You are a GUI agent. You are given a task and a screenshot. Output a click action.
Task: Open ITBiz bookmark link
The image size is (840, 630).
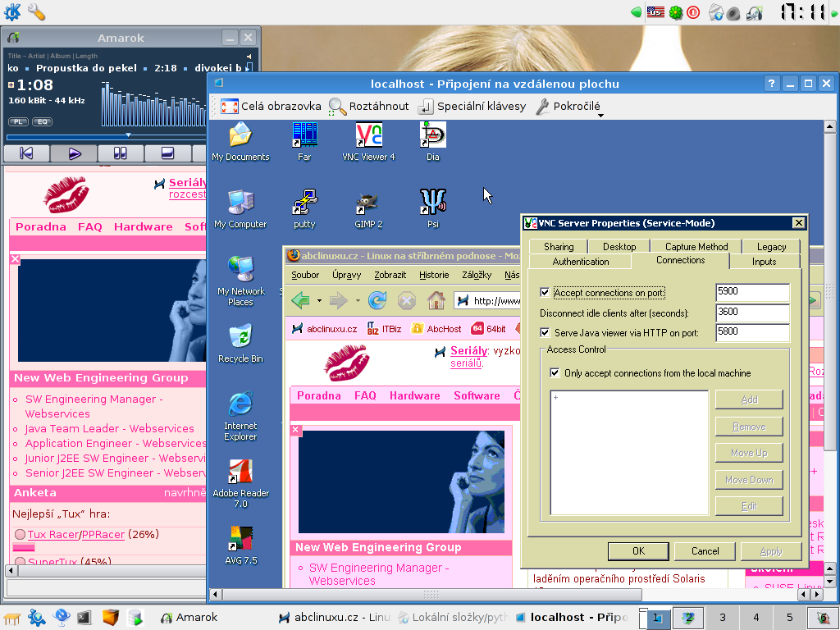tap(384, 329)
